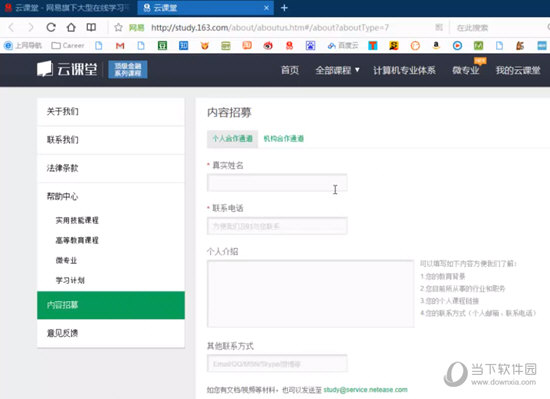
Task: Go to the browser home icon
Action: pos(71,27)
